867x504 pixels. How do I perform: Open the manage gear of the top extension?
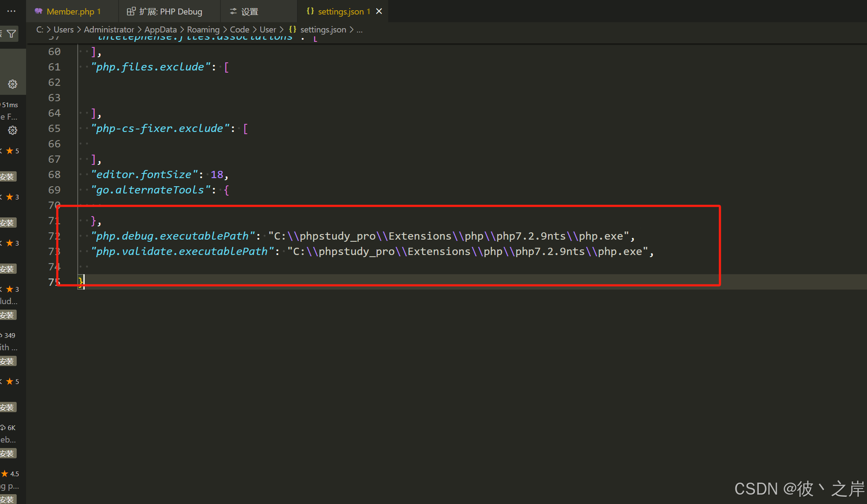[12, 84]
